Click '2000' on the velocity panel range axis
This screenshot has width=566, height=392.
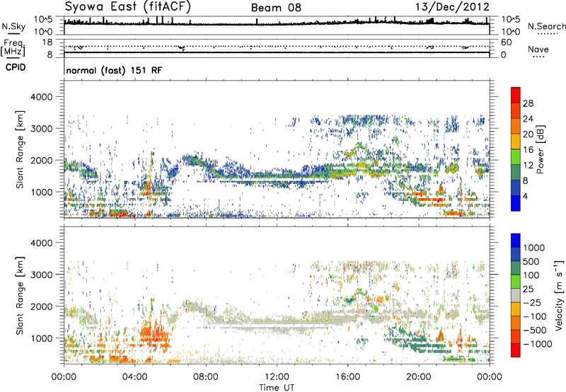[42, 306]
